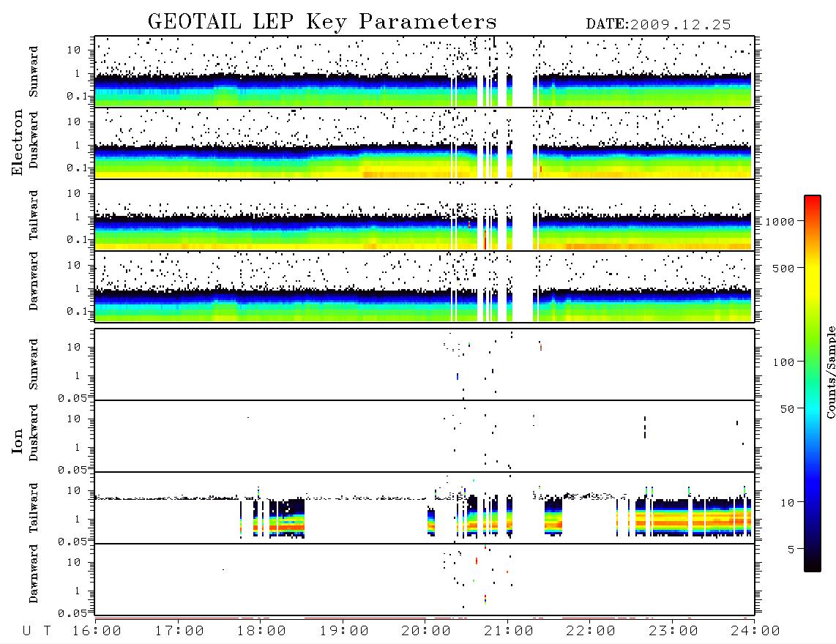
Task: Click the Ion Dawnward spectrogram panel
Action: point(425,580)
